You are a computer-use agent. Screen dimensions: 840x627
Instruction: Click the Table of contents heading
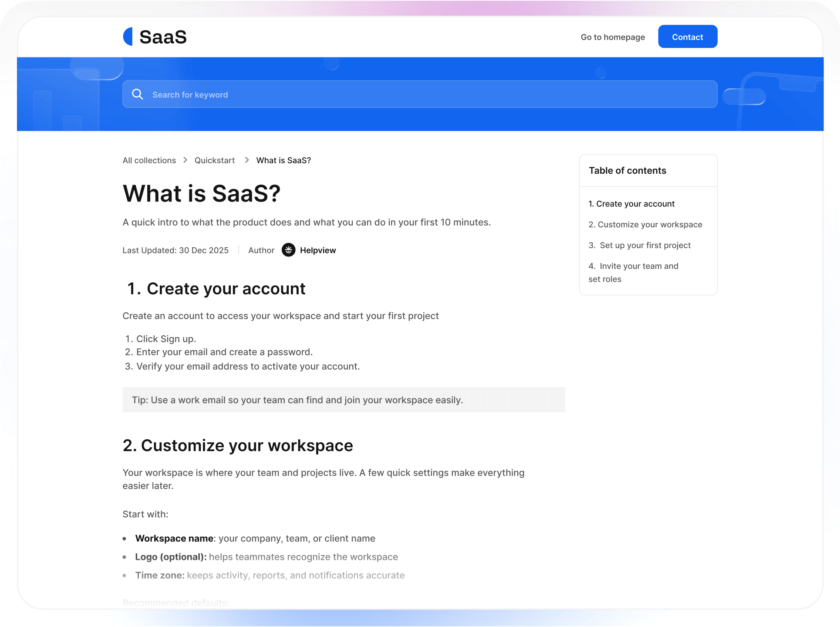[x=627, y=170]
